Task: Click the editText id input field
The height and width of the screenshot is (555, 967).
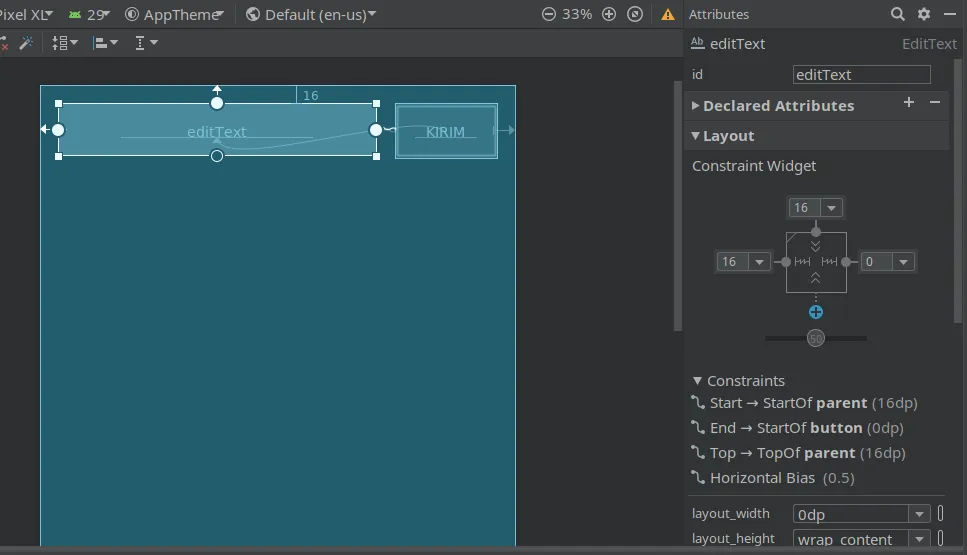Action: (x=861, y=75)
